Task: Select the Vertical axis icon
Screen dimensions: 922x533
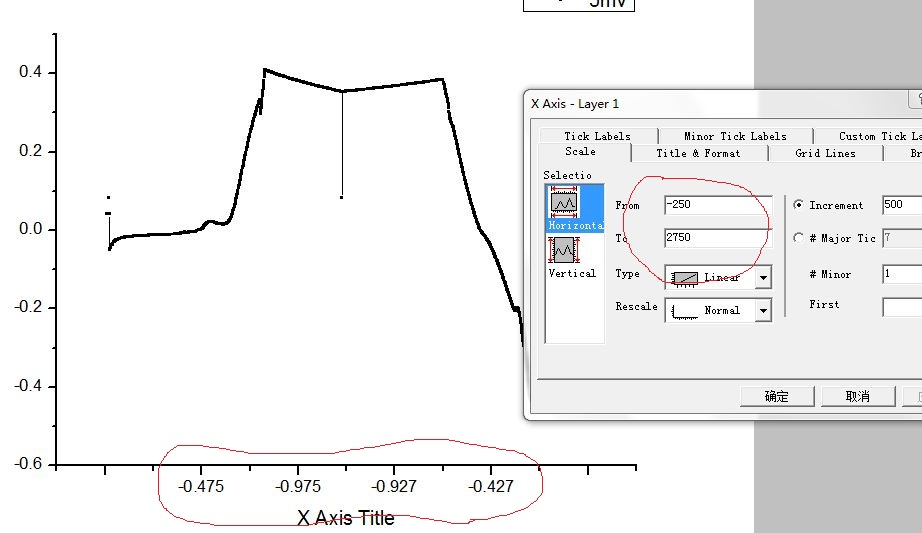Action: 564,250
